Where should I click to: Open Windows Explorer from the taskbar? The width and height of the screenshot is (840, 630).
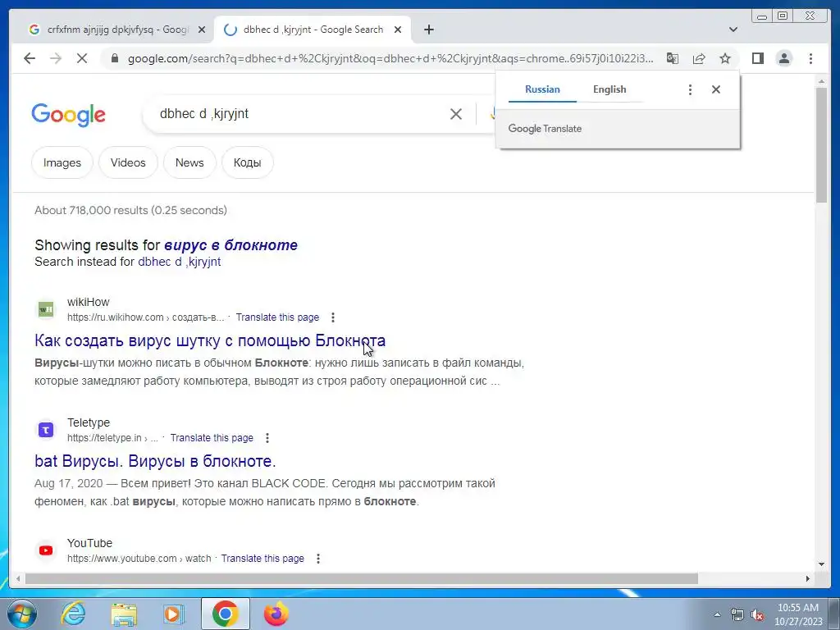point(124,614)
